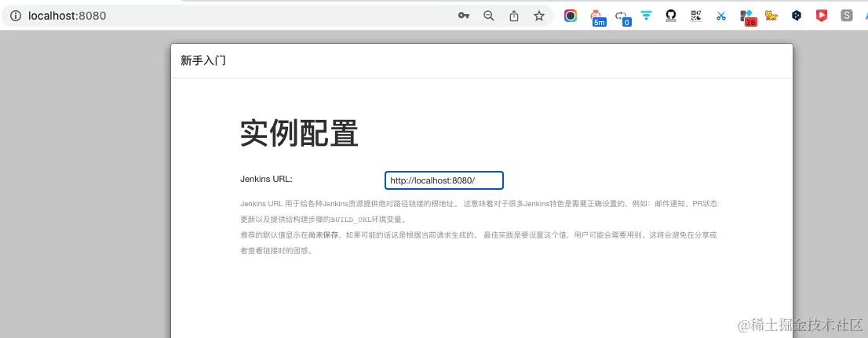The image size is (868, 338).
Task: Click the blue scissors extension icon
Action: click(x=720, y=16)
